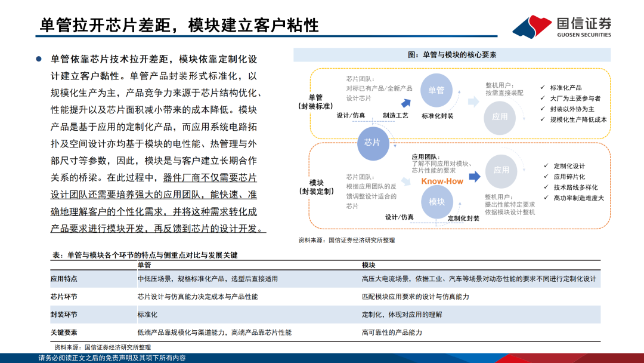
Task: Click the figure source note 资料来源 under the diagram
Action: [346, 240]
